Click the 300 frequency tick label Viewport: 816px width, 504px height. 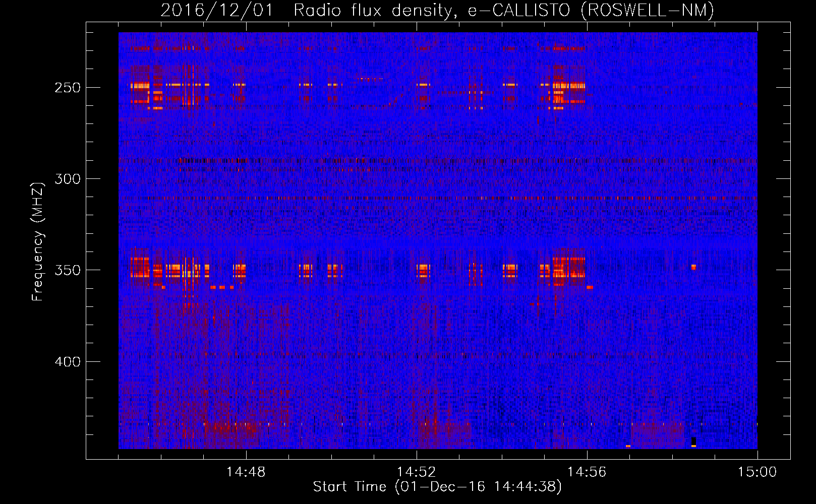click(x=68, y=179)
